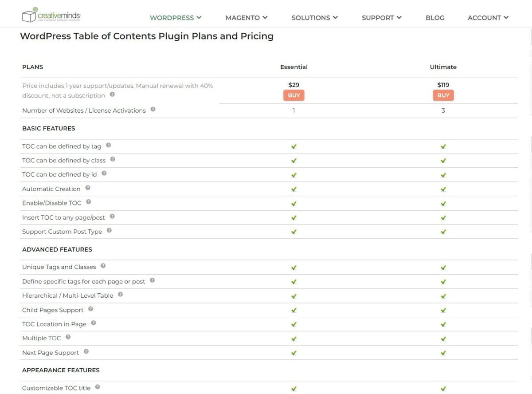Click 'Hierarchical / Multi-Level Table' feature text

click(x=68, y=295)
